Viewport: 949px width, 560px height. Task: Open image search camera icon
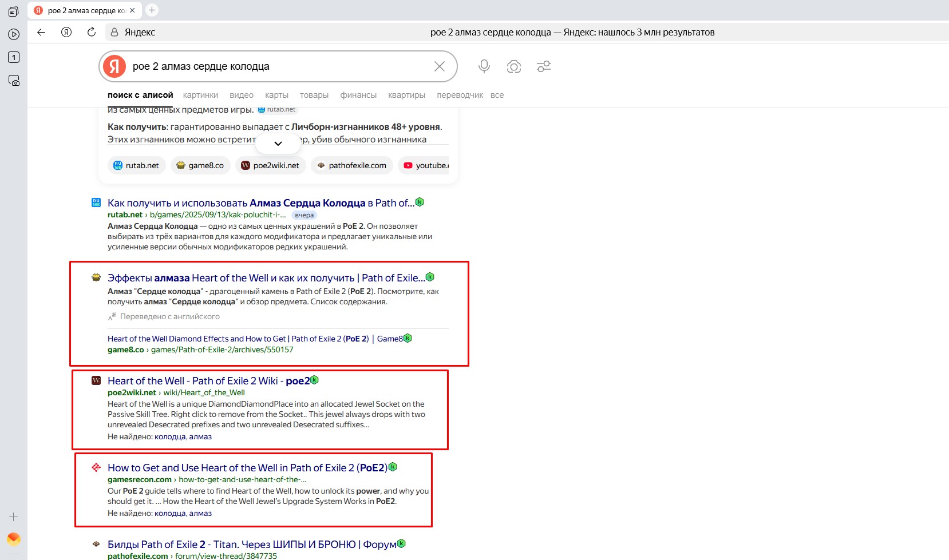coord(513,66)
